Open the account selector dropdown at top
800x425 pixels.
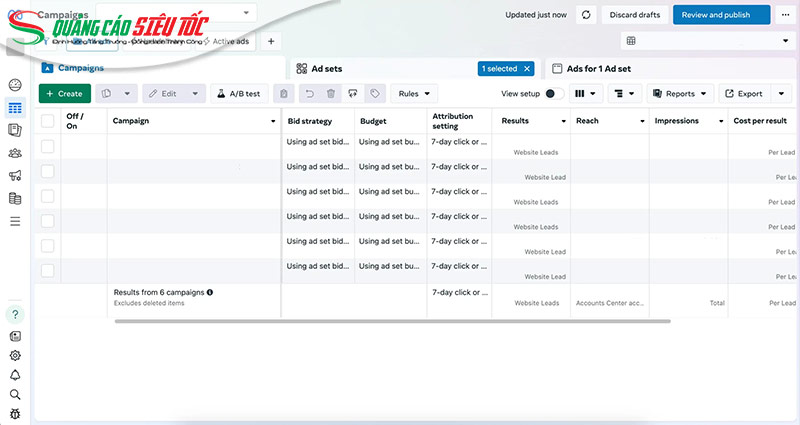coord(176,13)
